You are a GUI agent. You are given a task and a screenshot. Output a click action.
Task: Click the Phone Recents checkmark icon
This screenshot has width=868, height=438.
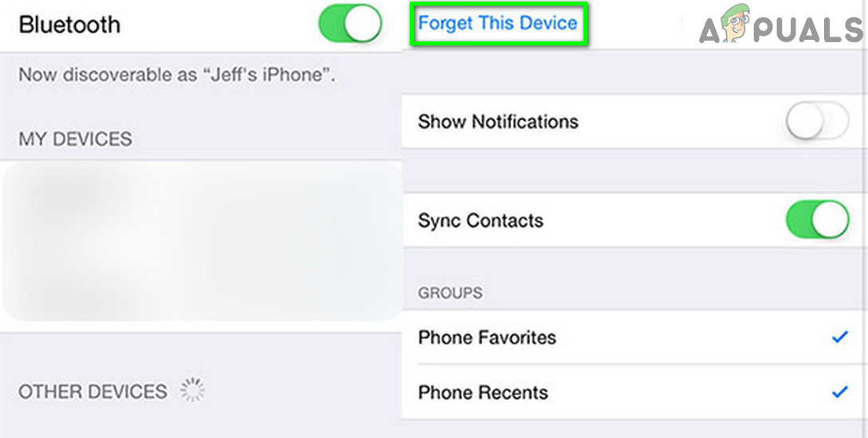tap(840, 392)
